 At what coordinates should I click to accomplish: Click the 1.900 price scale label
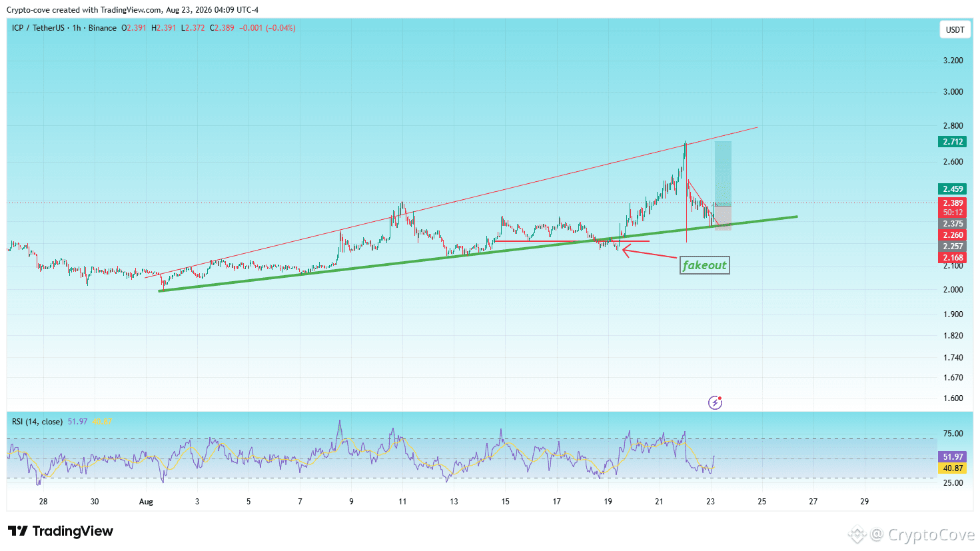pos(953,314)
